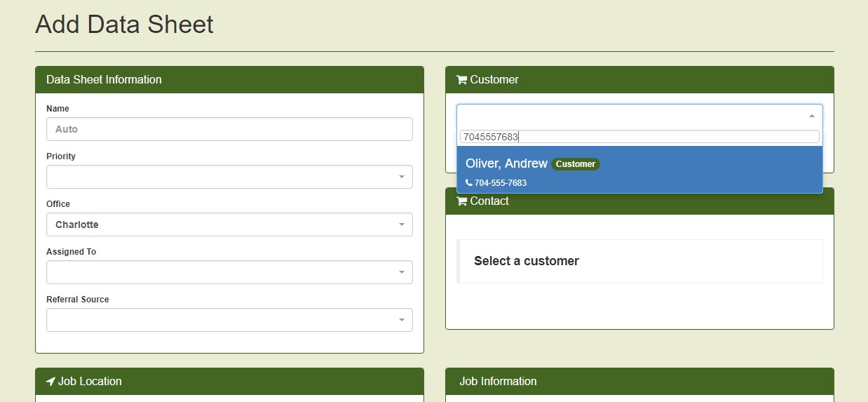Expand the Assigned To dropdown
The width and height of the screenshot is (868, 402).
pos(229,272)
